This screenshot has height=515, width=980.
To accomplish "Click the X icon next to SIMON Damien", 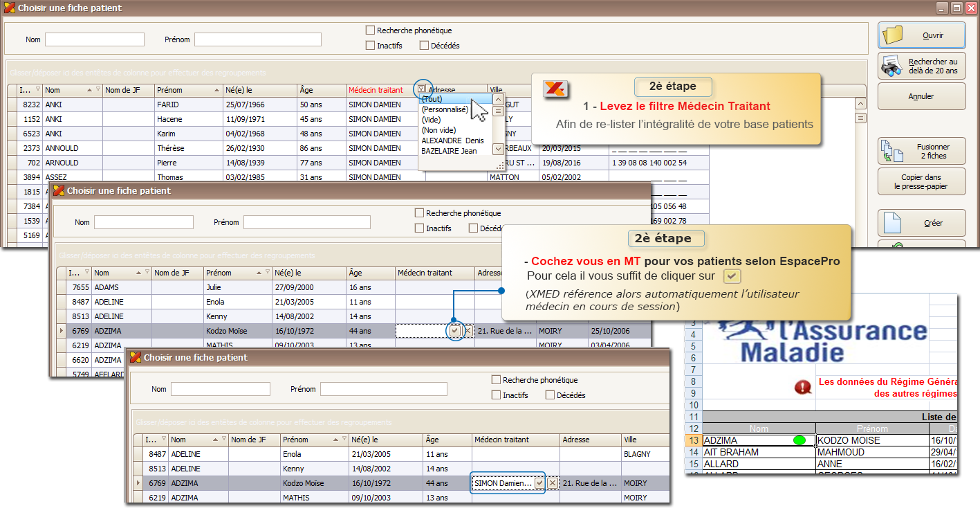I will (x=553, y=483).
